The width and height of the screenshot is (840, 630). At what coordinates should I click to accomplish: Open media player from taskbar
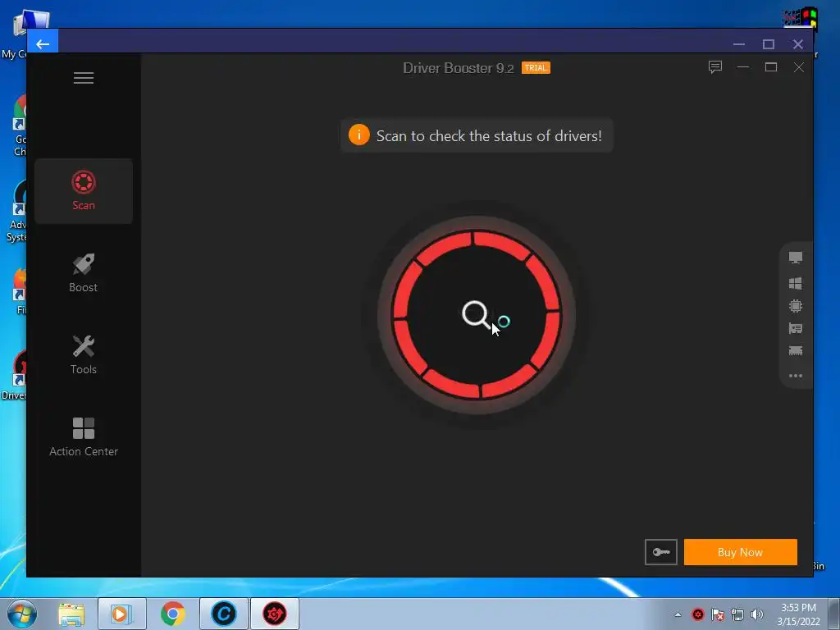click(x=121, y=614)
